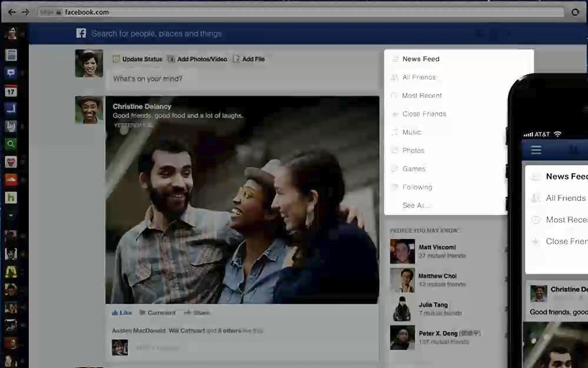
Task: Open the orange SoundCloud sidebar icon
Action: point(11,180)
